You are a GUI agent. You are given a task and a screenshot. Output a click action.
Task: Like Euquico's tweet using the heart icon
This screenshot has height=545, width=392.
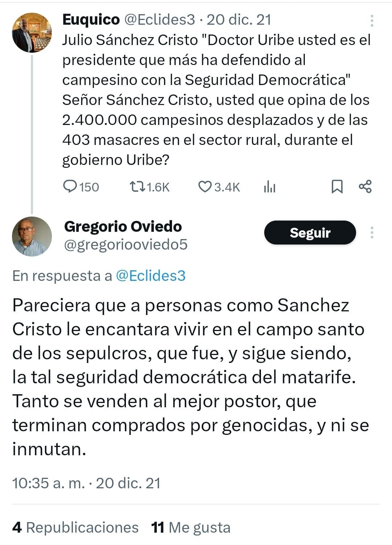(206, 187)
